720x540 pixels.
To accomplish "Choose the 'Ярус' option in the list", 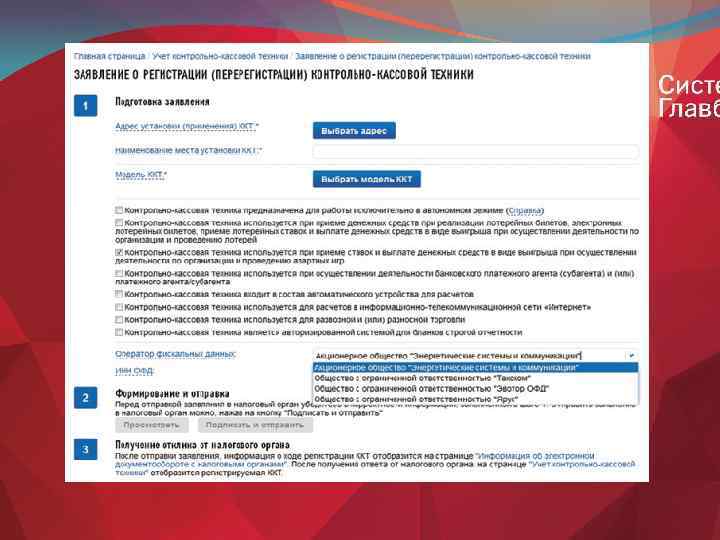I will 475,399.
